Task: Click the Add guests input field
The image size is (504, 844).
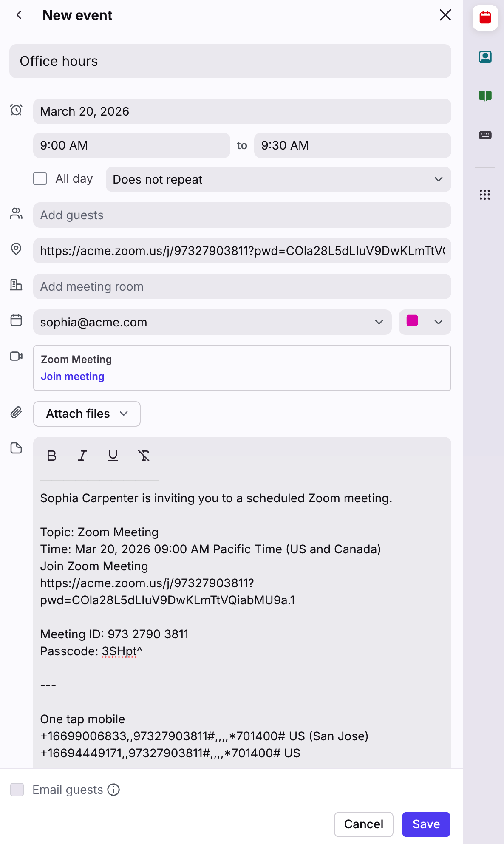Action: (x=242, y=215)
